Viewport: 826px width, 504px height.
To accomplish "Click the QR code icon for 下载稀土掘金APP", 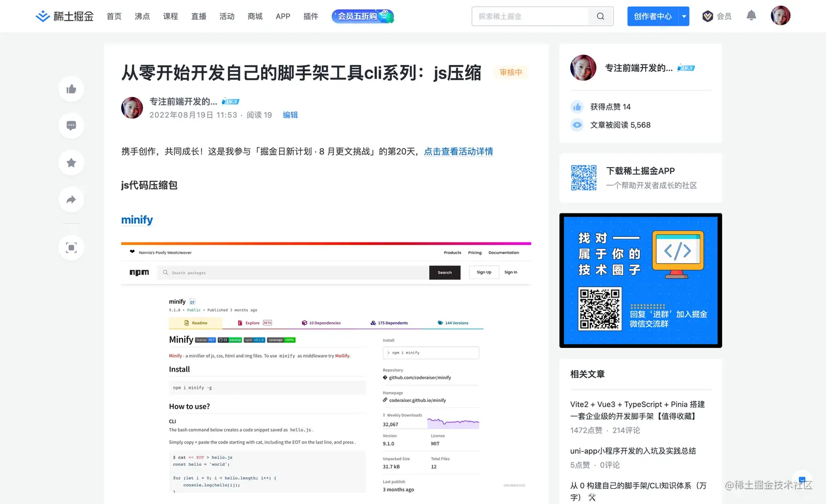I will [x=583, y=177].
